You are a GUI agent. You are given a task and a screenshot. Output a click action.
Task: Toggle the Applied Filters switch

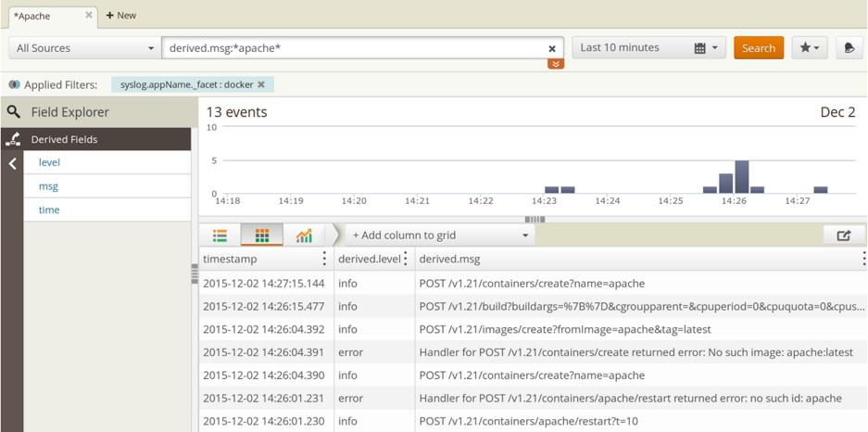[14, 84]
